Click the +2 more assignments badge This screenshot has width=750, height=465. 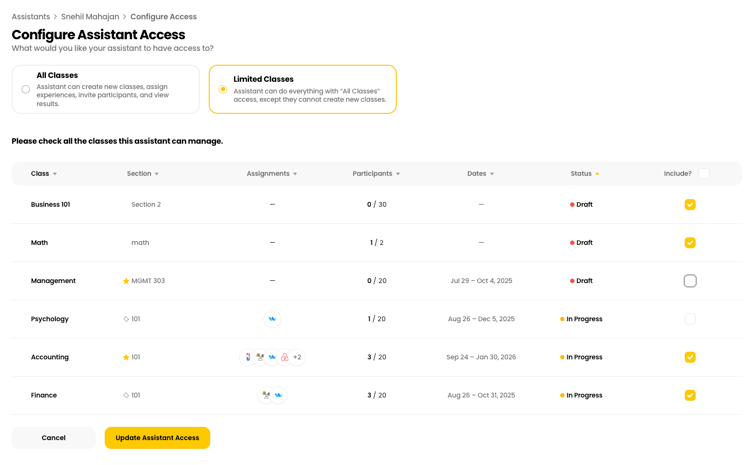tap(297, 357)
